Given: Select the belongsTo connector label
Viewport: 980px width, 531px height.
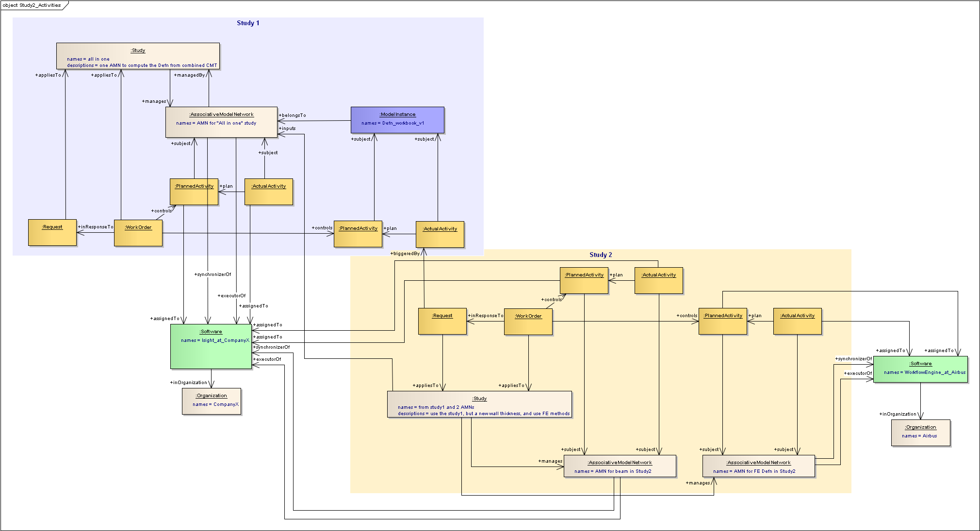Looking at the screenshot, I should 293,115.
